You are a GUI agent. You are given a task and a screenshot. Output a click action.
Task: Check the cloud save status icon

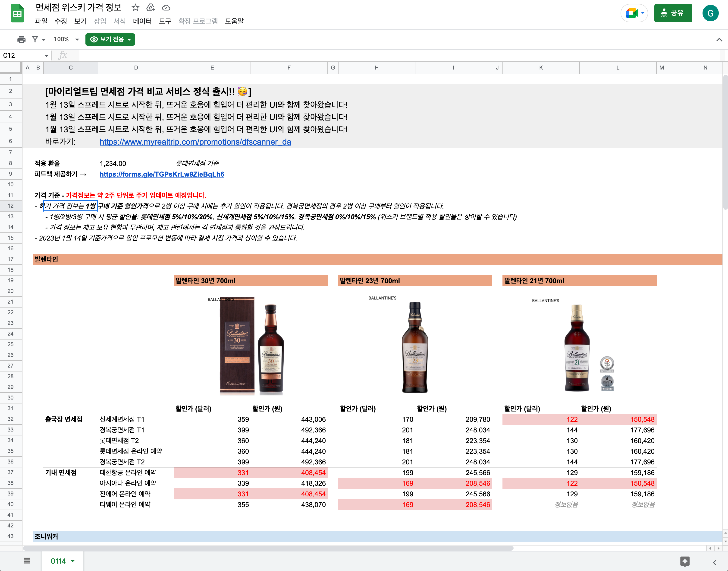tap(166, 7)
